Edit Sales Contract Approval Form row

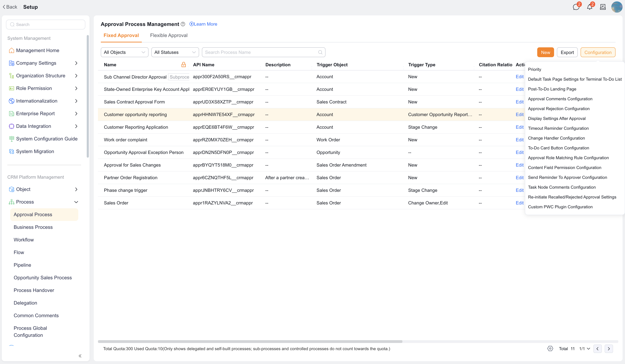tap(519, 102)
